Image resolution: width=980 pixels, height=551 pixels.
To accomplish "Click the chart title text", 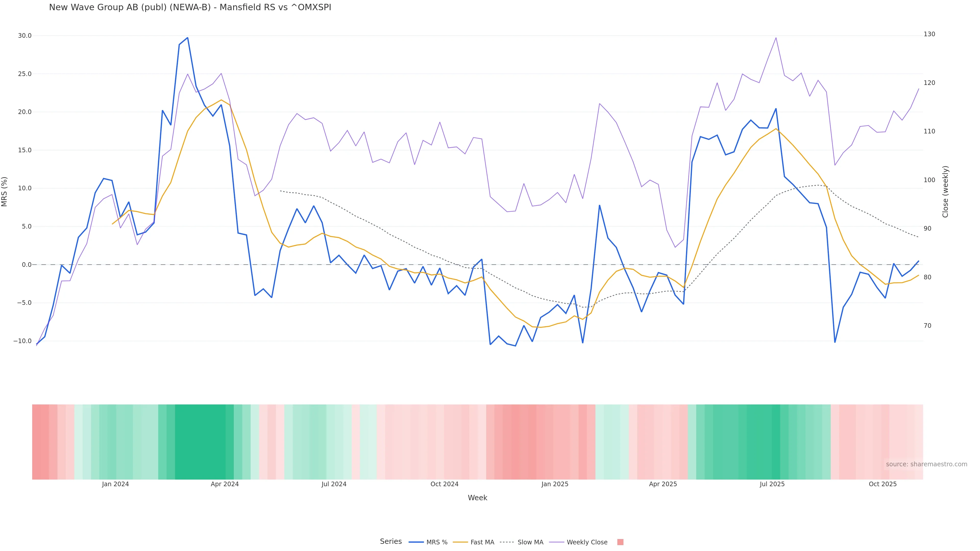I will click(x=190, y=8).
